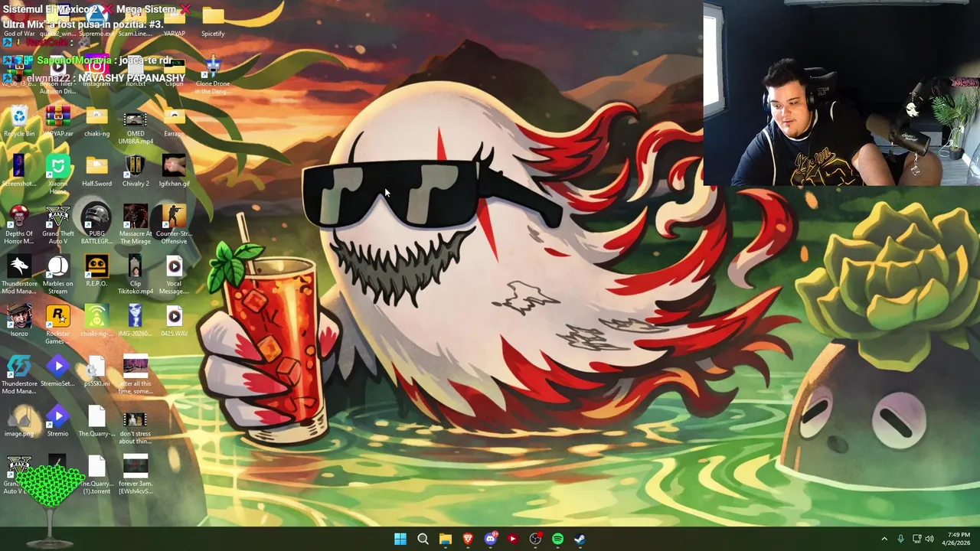Open the volume speaker tray icon
Viewport: 980px width, 551px height.
(929, 539)
